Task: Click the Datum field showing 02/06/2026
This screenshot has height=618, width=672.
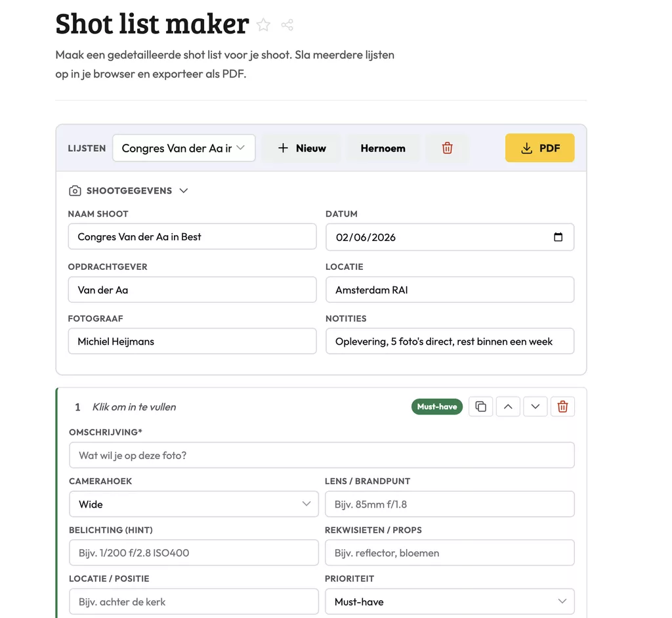Action: click(x=450, y=236)
